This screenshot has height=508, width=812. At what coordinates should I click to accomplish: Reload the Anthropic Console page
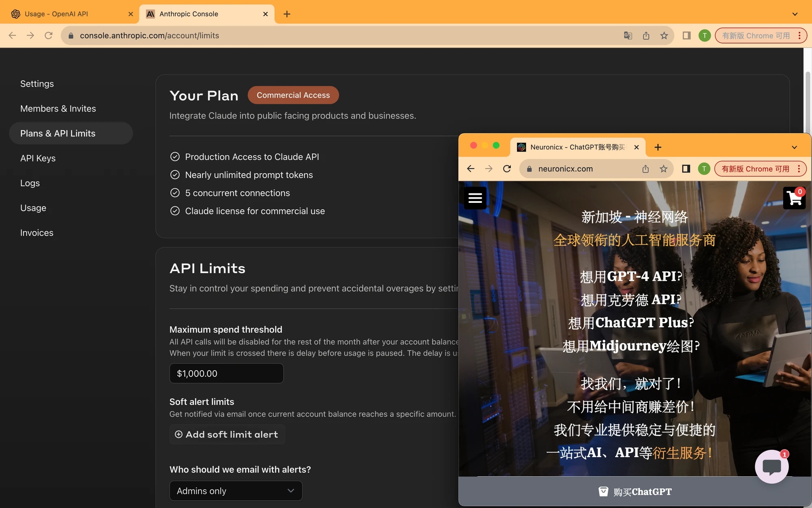coord(49,35)
